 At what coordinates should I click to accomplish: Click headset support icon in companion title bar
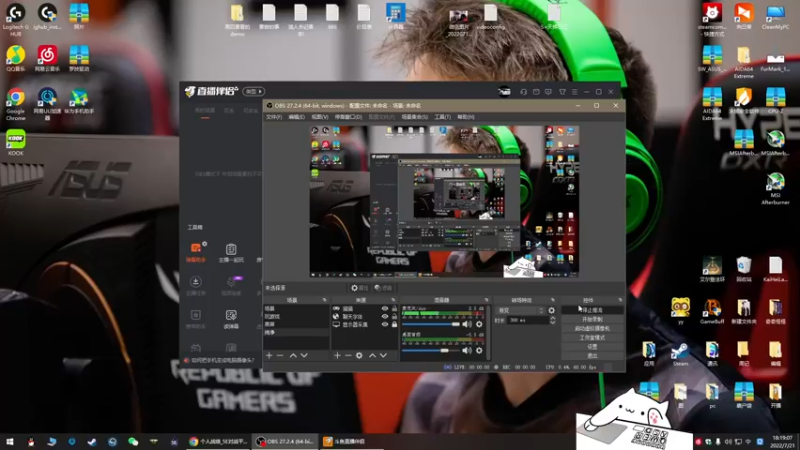tap(523, 92)
